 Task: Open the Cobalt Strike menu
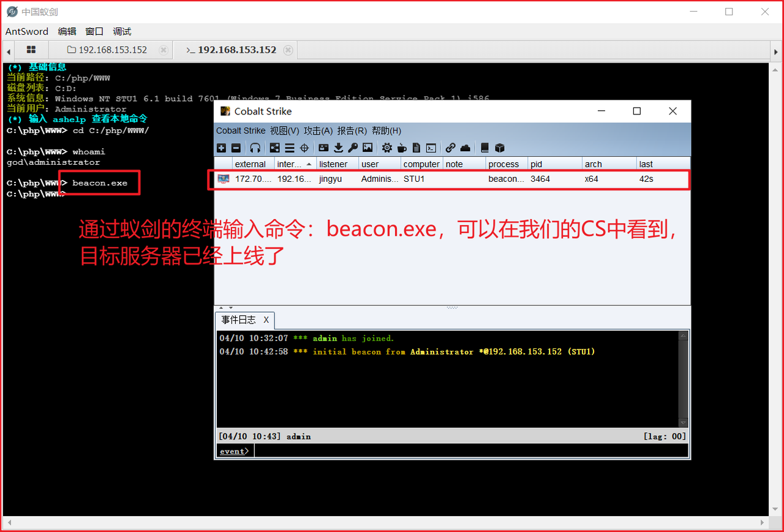click(241, 130)
